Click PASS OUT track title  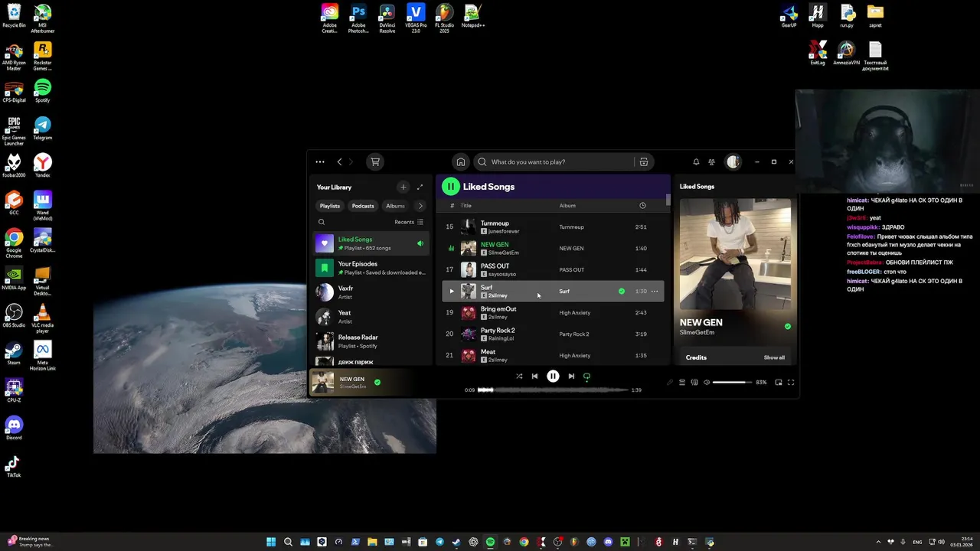click(495, 266)
